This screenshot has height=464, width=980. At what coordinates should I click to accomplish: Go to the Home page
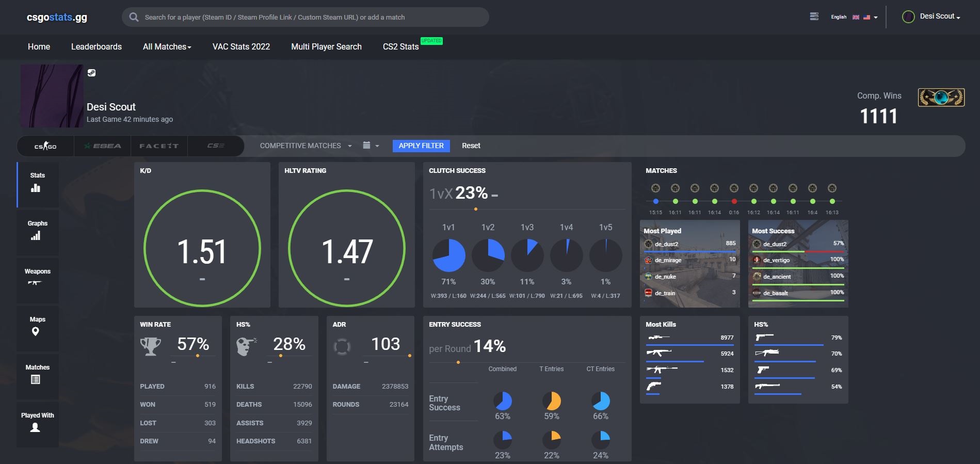pyautogui.click(x=39, y=46)
